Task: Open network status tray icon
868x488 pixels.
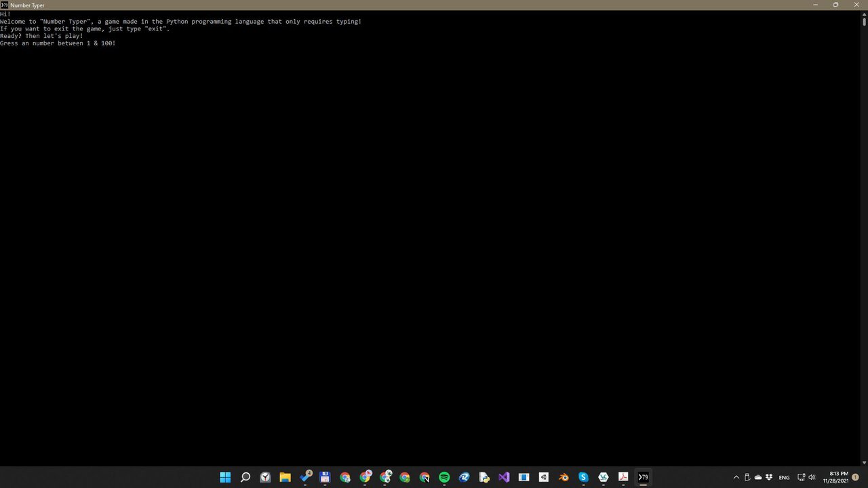Action: point(801,477)
